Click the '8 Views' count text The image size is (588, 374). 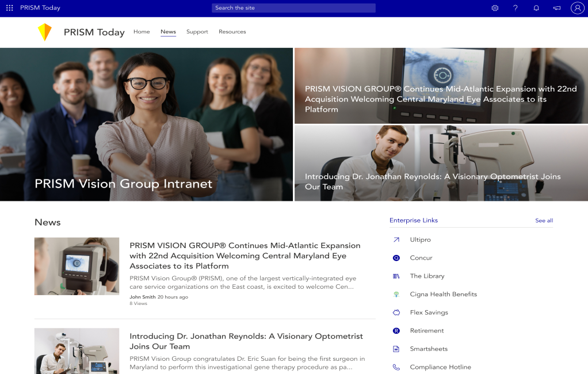139,303
